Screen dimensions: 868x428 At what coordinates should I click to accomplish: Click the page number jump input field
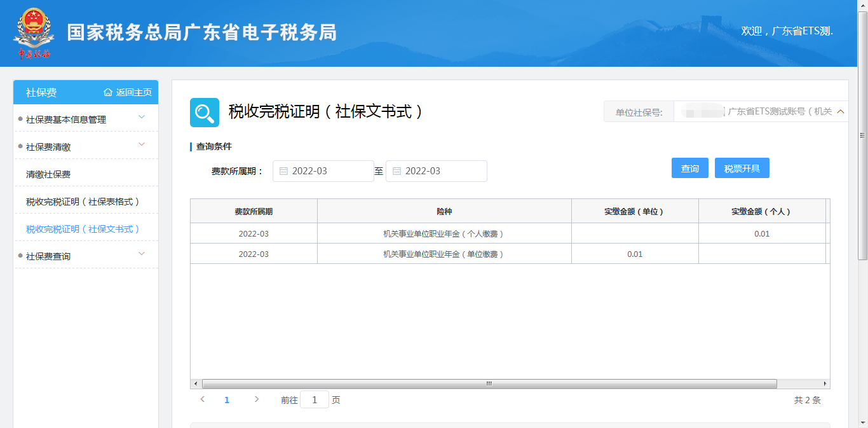(314, 400)
